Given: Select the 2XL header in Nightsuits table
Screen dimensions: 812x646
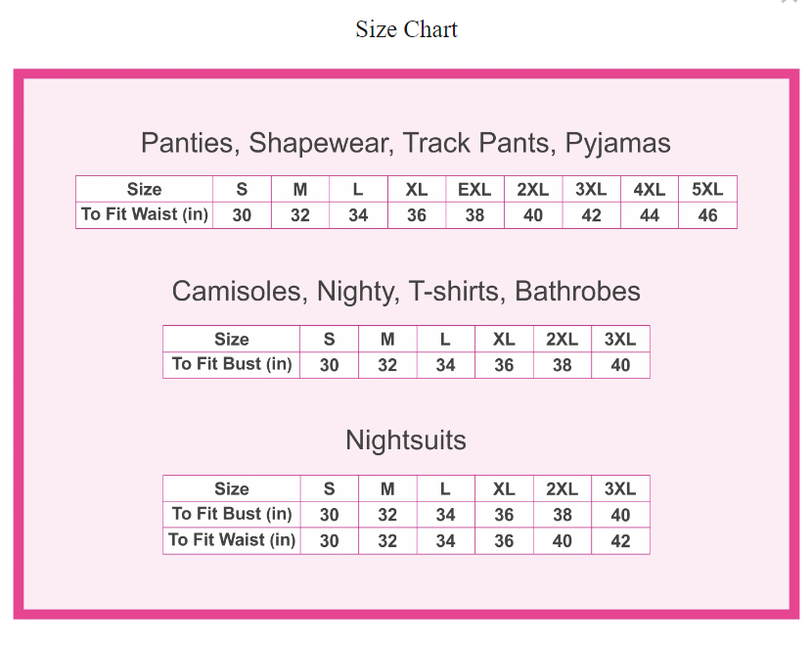Looking at the screenshot, I should tap(563, 488).
